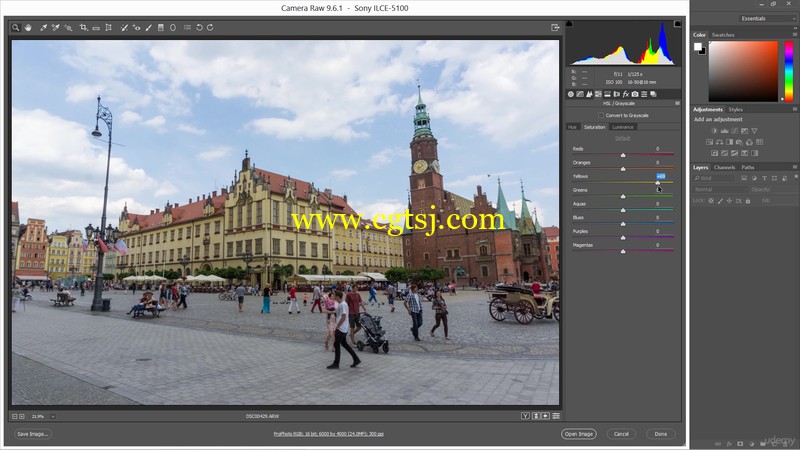
Task: Select the Hand tool
Action: 28,28
